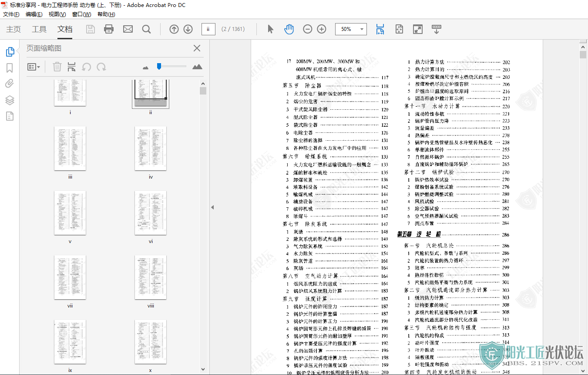The width and height of the screenshot is (588, 375).
Task: Open Bookmarks sidebar icon
Action: tap(10, 68)
